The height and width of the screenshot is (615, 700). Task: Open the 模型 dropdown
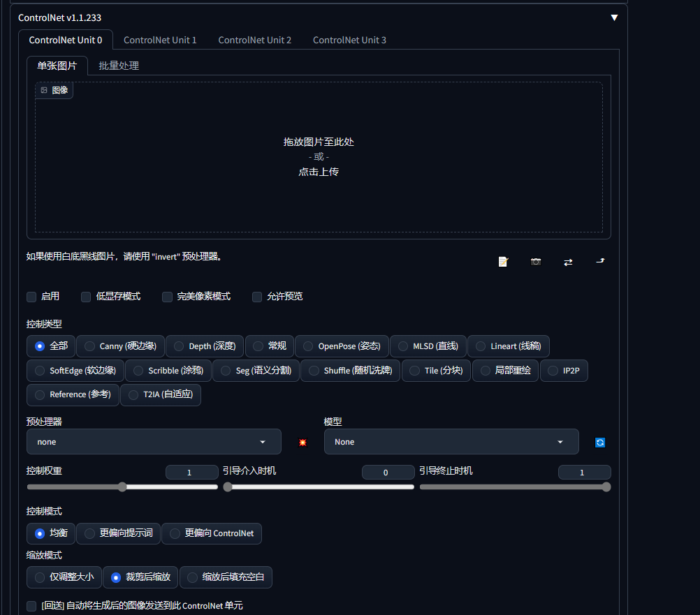(451, 442)
